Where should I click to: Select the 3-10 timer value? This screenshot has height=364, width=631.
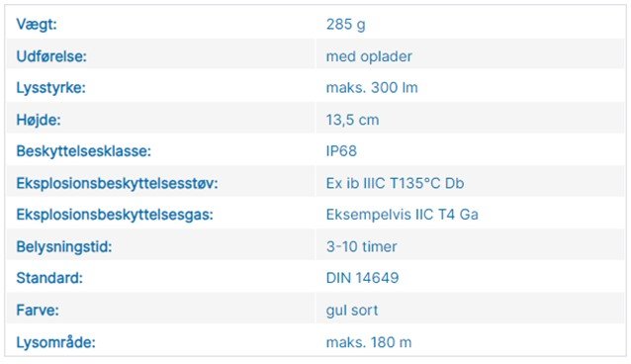(361, 246)
